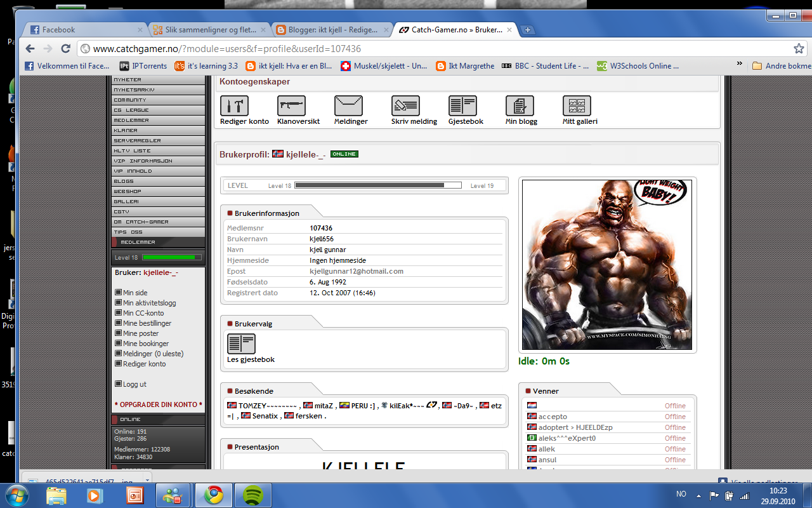Select the Catch-Gamer.no tab
812x508 pixels.
(455, 30)
